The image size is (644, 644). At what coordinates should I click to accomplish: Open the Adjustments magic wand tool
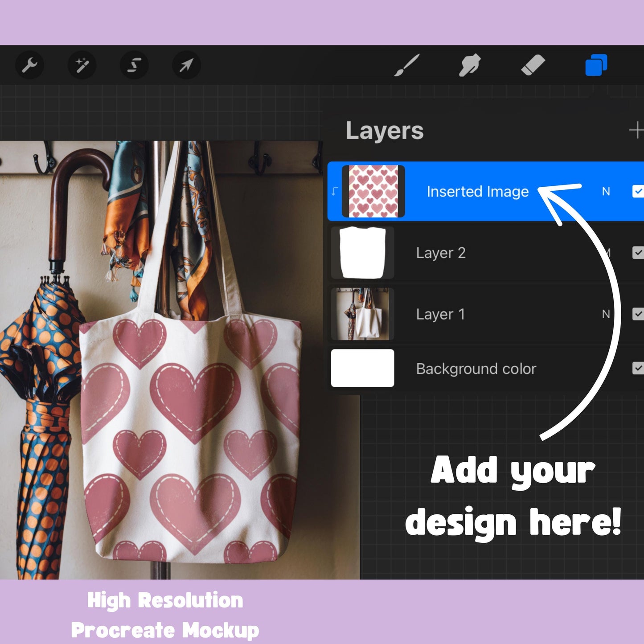pyautogui.click(x=82, y=65)
